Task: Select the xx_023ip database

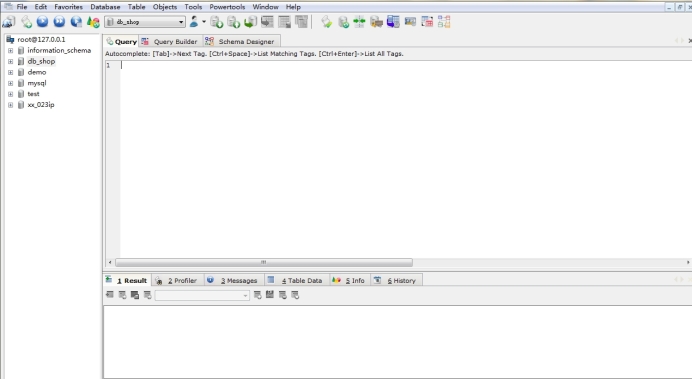Action: 41,105
